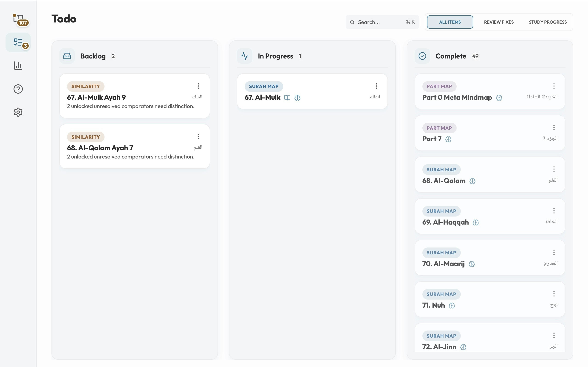The width and height of the screenshot is (588, 367).
Task: Open options menu for 67. Al-Mulk Ayah 9
Action: pyautogui.click(x=198, y=86)
